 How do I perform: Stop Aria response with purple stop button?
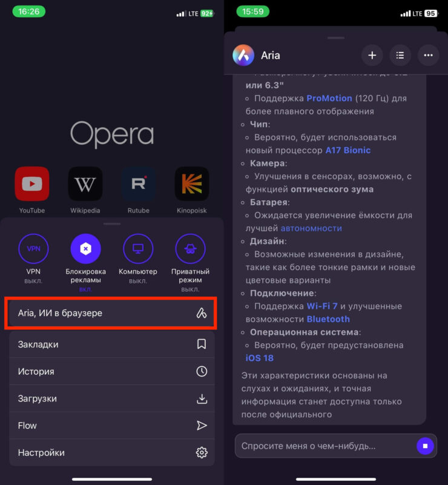425,446
